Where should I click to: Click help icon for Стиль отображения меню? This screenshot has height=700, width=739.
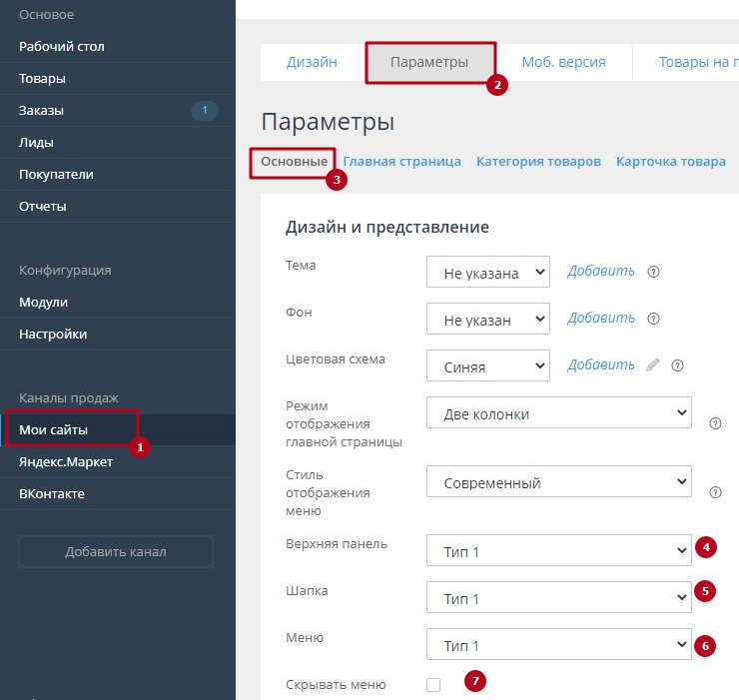715,492
